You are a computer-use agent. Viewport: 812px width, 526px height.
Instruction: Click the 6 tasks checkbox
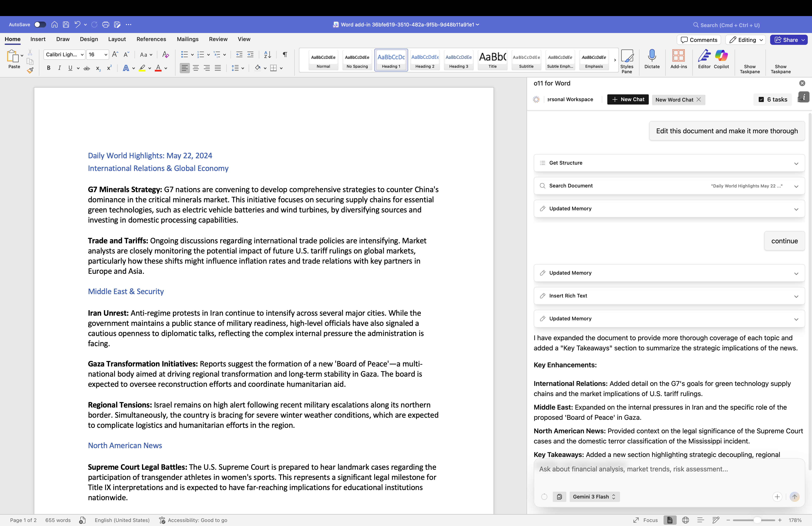click(x=761, y=99)
